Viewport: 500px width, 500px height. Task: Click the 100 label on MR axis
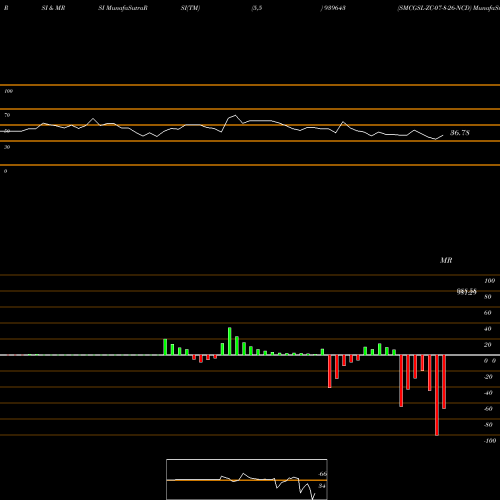tap(489, 281)
